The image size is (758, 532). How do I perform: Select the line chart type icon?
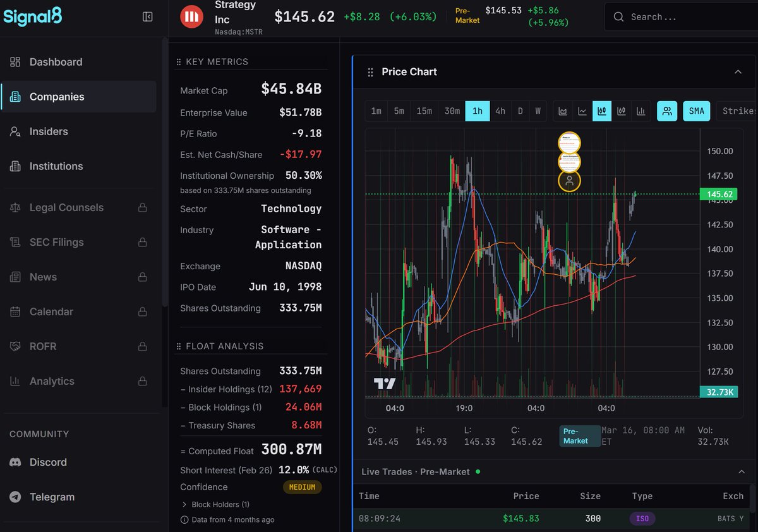(582, 111)
